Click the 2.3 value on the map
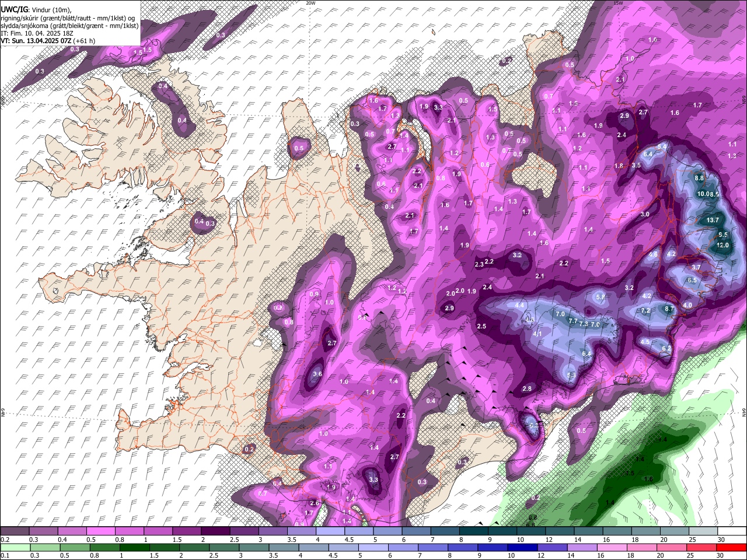This screenshot has height=560, width=747. (x=479, y=265)
